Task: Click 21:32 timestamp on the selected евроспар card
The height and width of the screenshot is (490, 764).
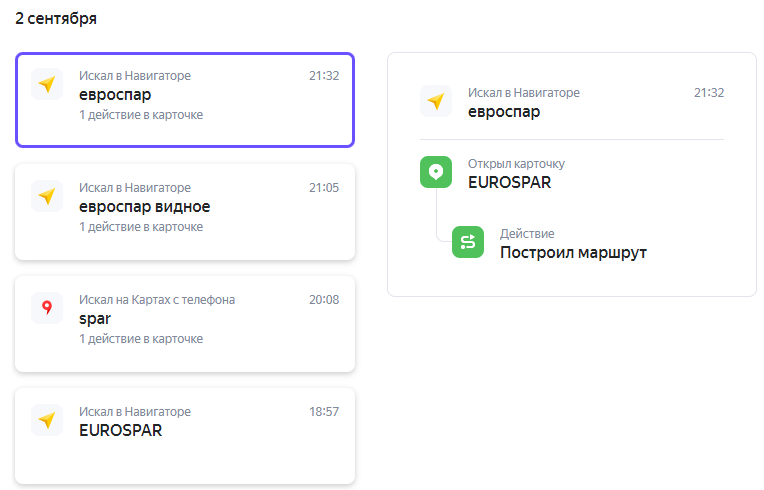Action: [x=324, y=75]
